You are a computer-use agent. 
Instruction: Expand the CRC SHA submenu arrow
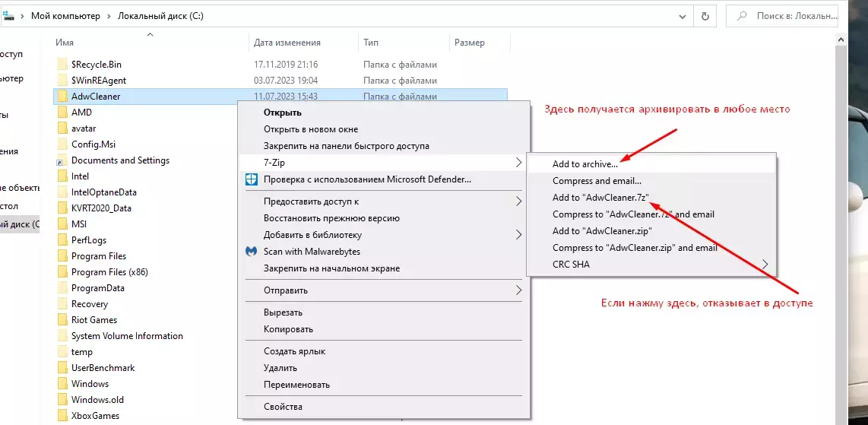point(765,265)
